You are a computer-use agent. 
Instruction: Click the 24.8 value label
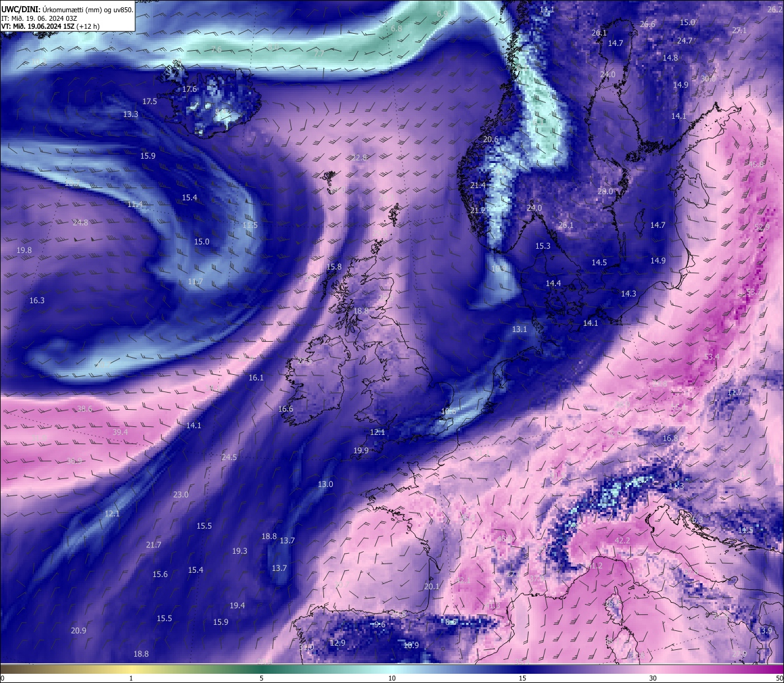(80, 223)
